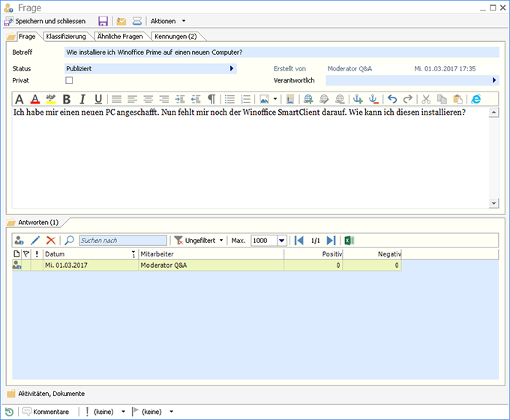Click Speichern und schliessen button

(45, 21)
